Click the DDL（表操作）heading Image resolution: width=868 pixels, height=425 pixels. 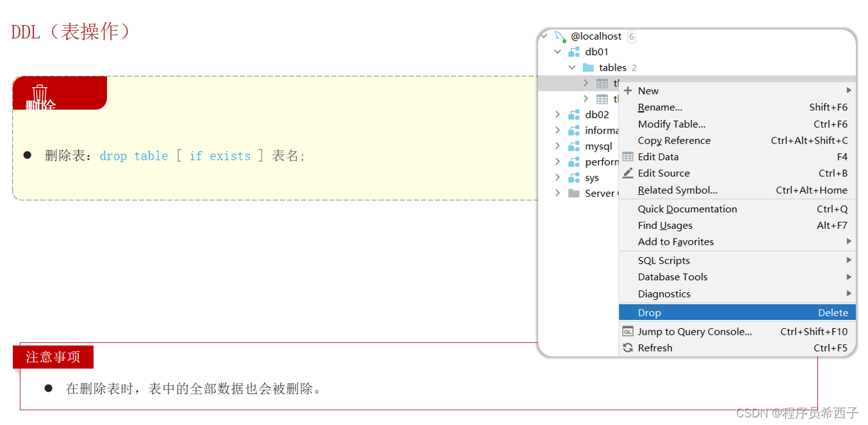tap(71, 31)
